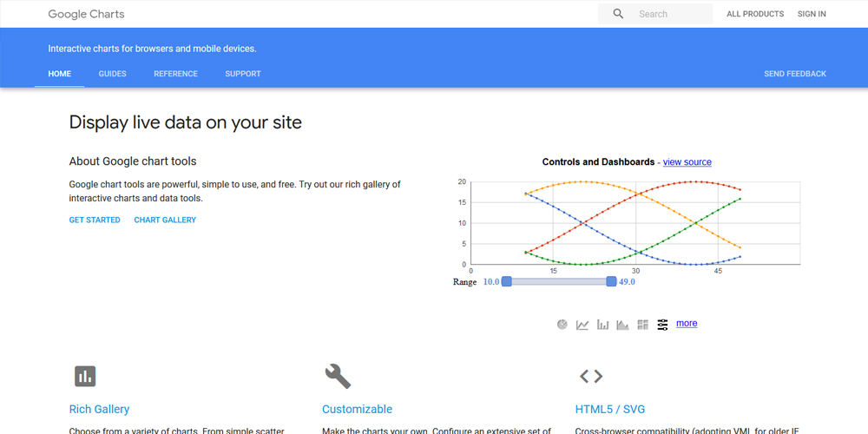Click the Rich Gallery bar chart icon
Image resolution: width=868 pixels, height=434 pixels.
[85, 377]
